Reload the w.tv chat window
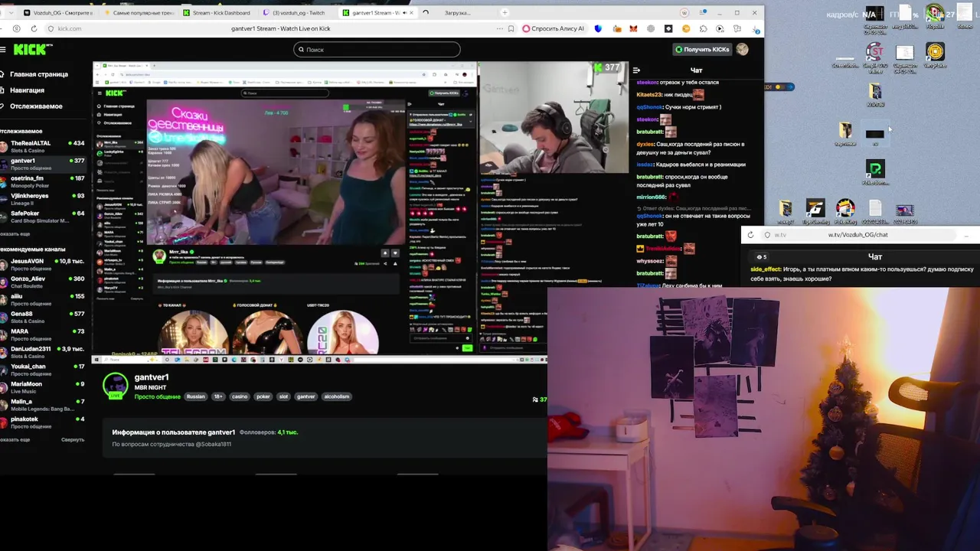Viewport: 980px width, 551px height. pos(750,235)
